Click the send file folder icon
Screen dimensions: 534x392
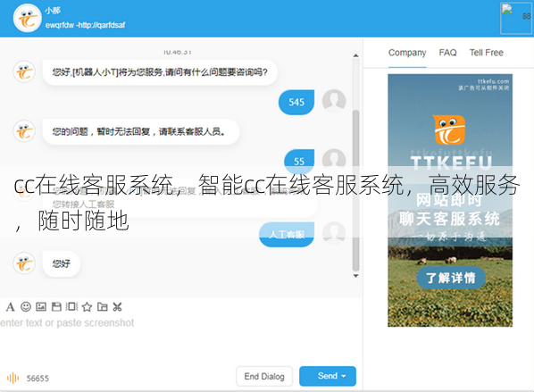point(102,307)
